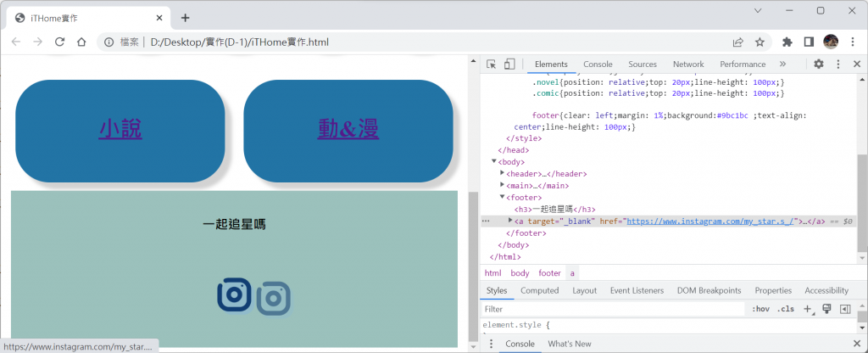View site information icon in address bar
Image resolution: width=868 pixels, height=353 pixels.
109,42
